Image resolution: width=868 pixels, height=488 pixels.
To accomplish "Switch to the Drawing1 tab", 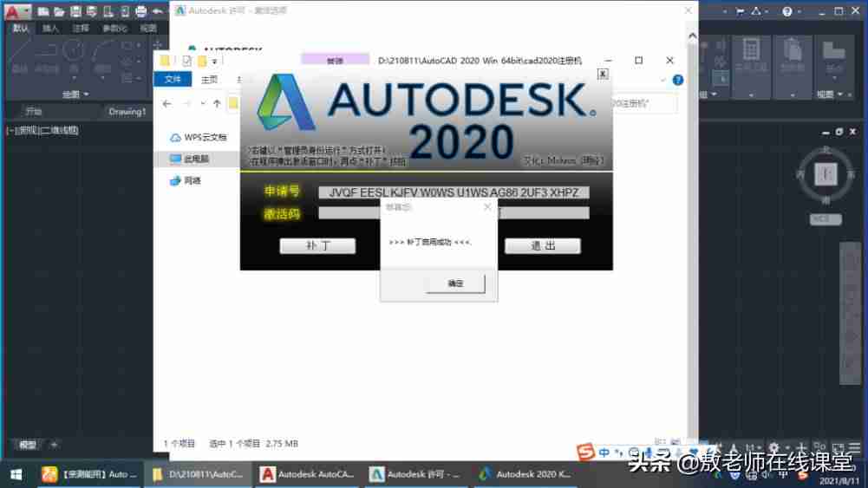I will click(127, 112).
